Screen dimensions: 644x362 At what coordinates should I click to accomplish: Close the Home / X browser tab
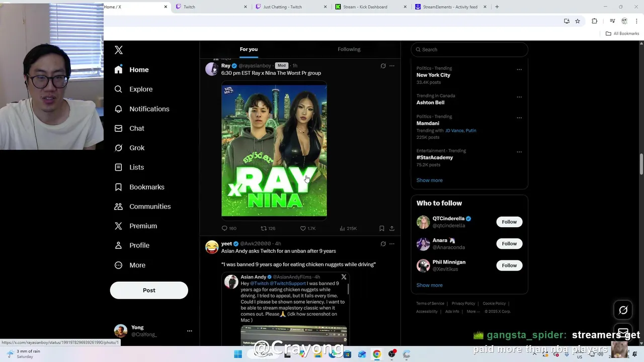tap(166, 7)
